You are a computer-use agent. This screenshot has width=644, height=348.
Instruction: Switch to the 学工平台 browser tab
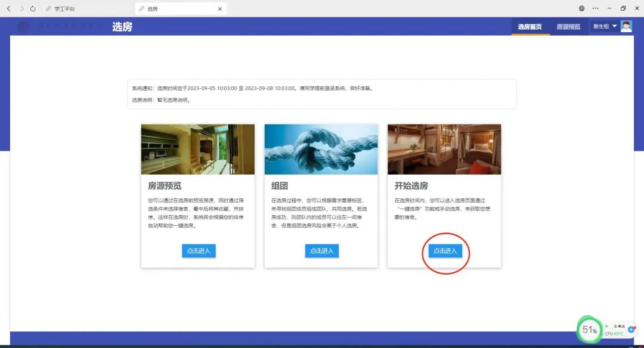pos(64,9)
